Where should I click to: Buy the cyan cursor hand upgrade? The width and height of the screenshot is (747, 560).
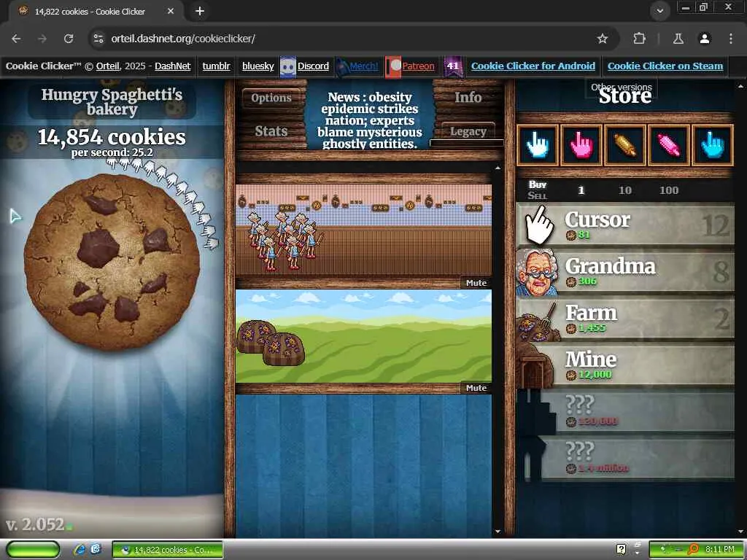pos(713,145)
